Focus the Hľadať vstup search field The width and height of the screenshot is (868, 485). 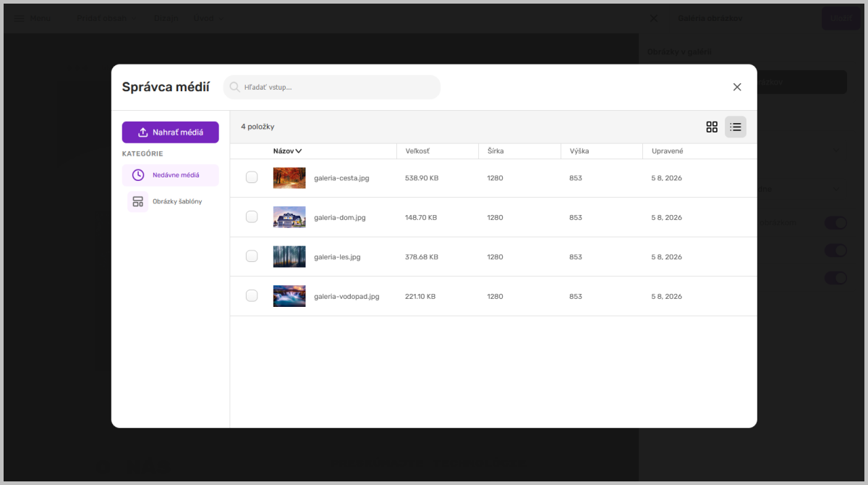[x=332, y=87]
